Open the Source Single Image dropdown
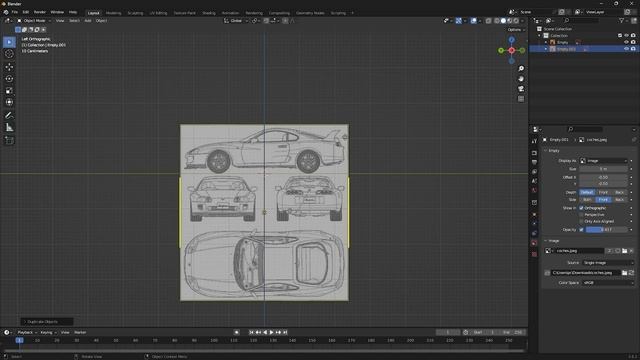The height and width of the screenshot is (360, 640). point(608,263)
